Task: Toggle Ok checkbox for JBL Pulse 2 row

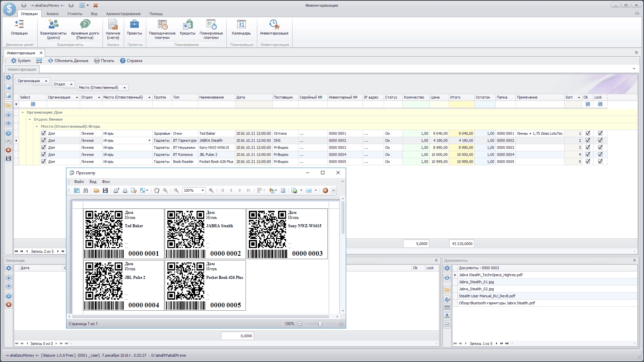Action: pyautogui.click(x=588, y=155)
